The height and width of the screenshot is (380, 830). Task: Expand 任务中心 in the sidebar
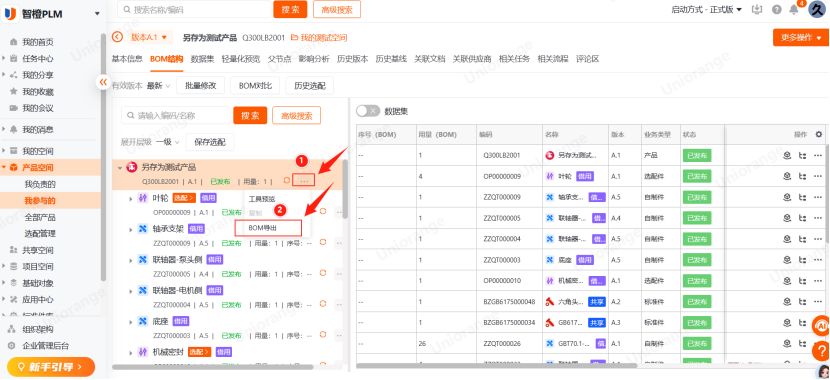4,58
